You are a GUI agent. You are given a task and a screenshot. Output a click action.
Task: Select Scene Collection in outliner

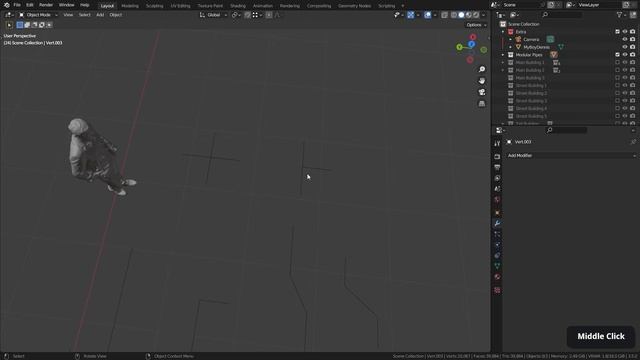524,24
